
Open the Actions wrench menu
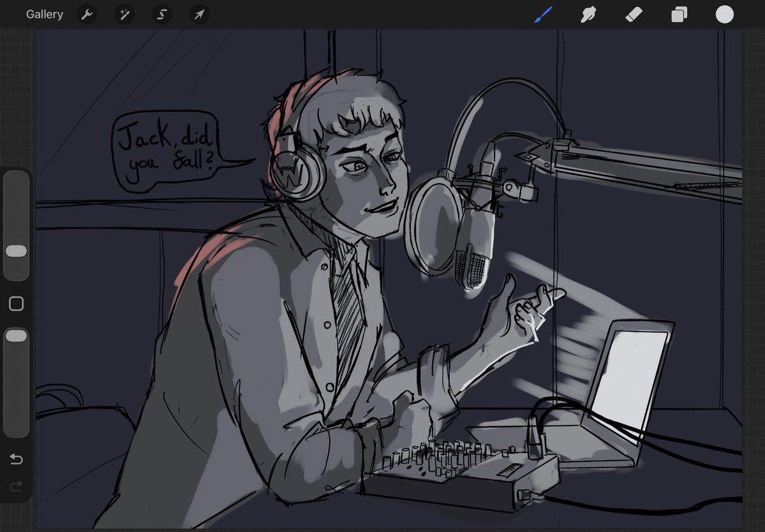coord(87,15)
